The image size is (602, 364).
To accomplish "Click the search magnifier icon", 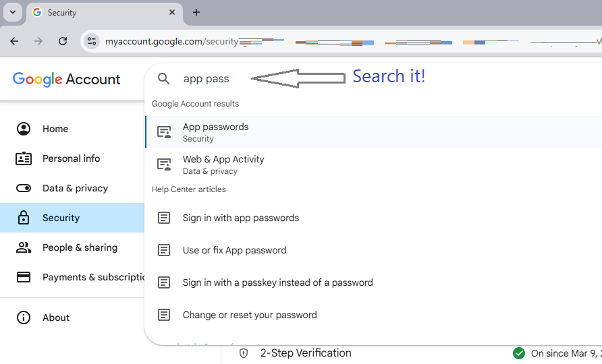I will (163, 79).
